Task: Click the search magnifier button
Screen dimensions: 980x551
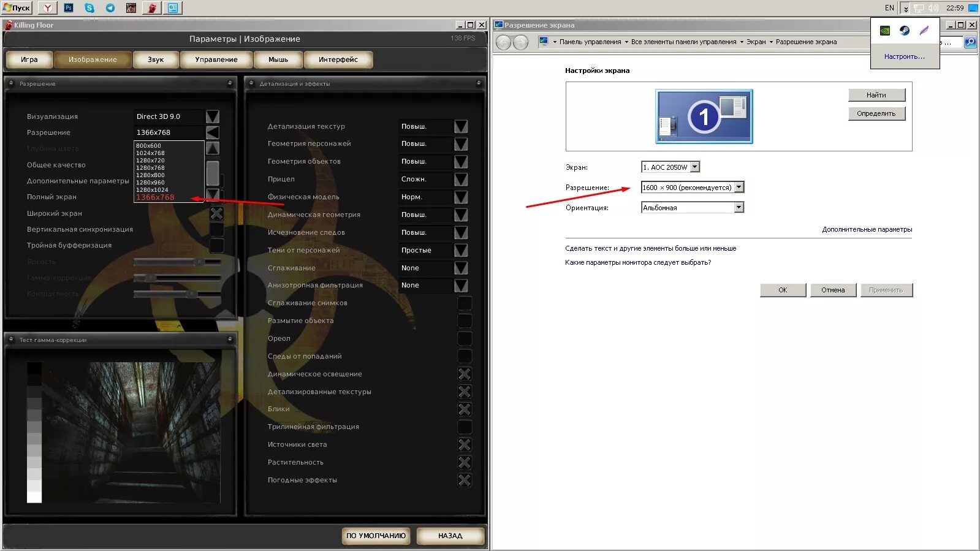Action: (970, 42)
